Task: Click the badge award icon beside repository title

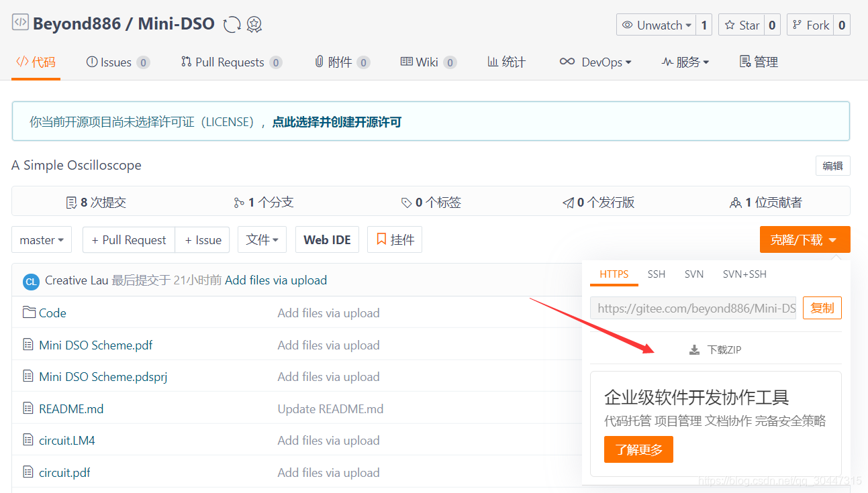Action: [254, 25]
